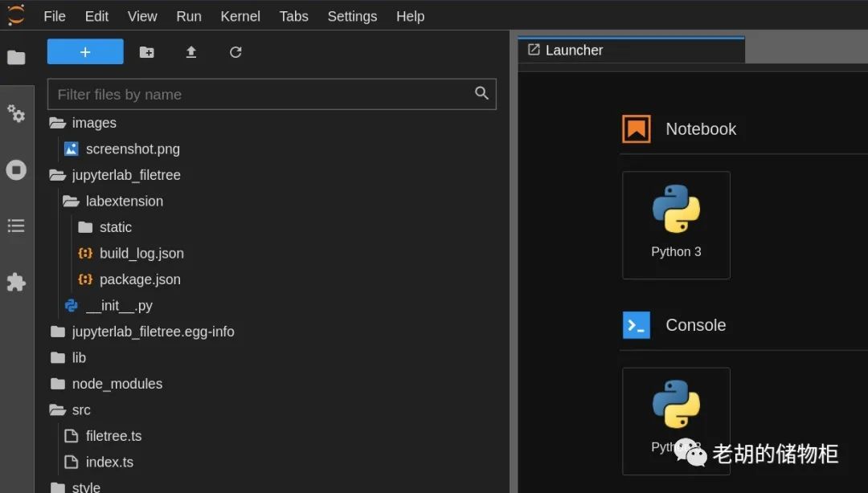Open the Run menu

pyautogui.click(x=189, y=16)
